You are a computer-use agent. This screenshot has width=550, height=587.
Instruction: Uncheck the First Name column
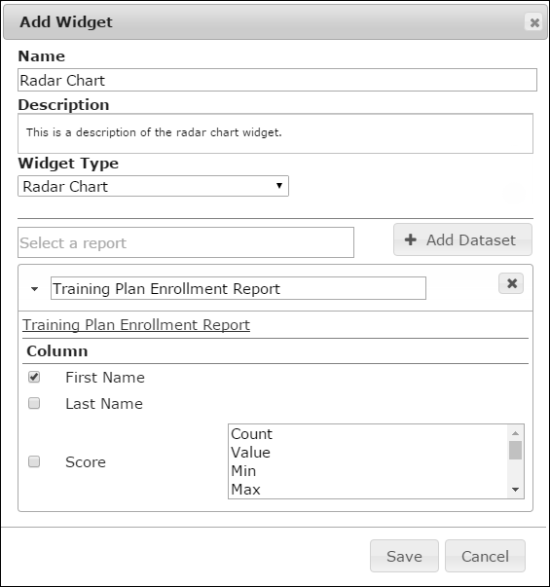(34, 377)
